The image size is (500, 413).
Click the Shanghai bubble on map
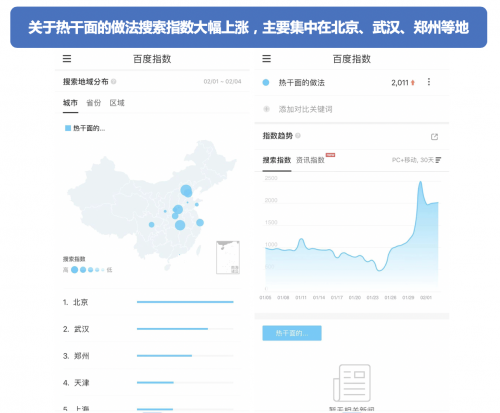[x=200, y=222]
